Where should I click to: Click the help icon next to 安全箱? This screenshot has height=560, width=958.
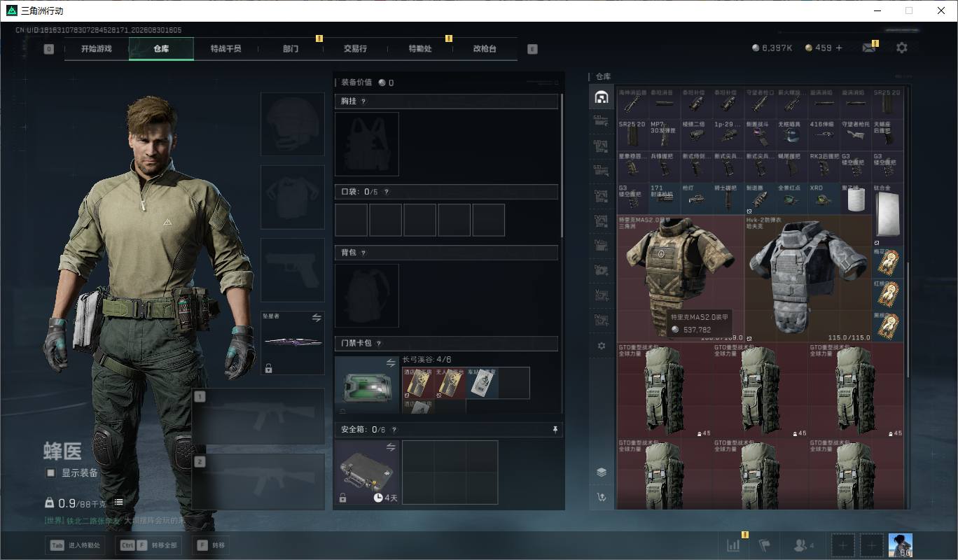[394, 430]
